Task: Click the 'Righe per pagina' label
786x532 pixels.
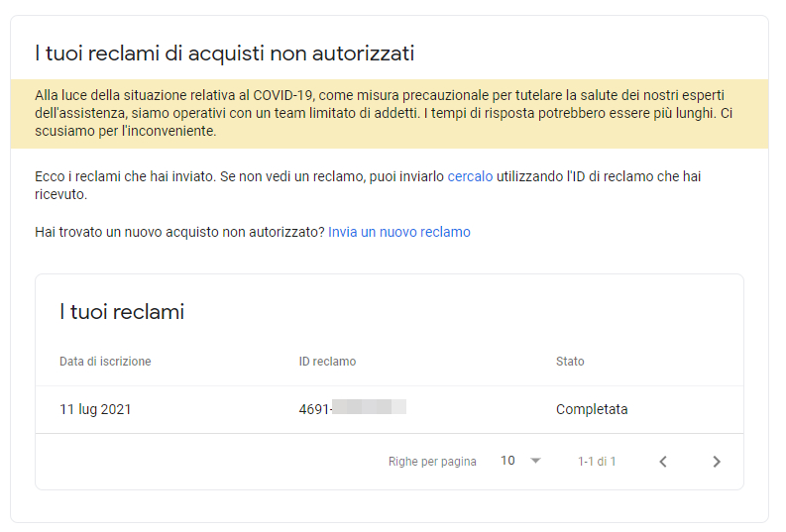Action: 432,462
